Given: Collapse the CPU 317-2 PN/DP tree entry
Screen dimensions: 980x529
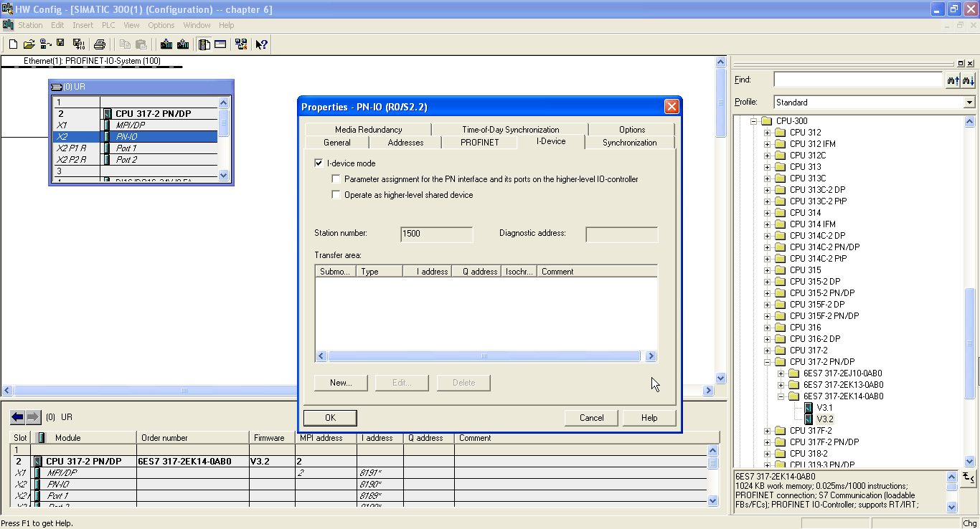Looking at the screenshot, I should click(766, 361).
